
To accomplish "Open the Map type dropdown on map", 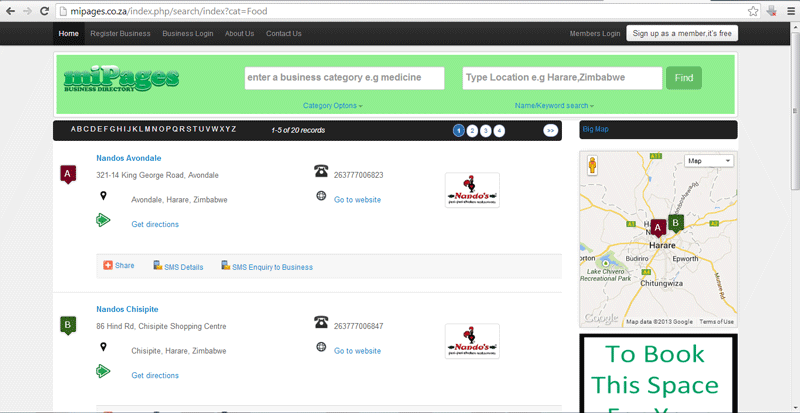I will click(x=709, y=161).
